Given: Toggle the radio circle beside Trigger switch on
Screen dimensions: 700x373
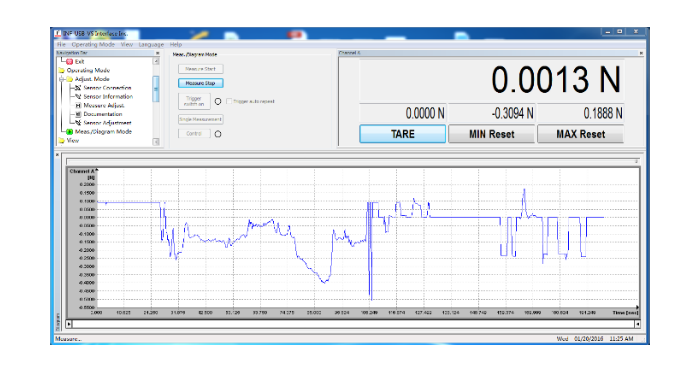Looking at the screenshot, I should (x=218, y=101).
